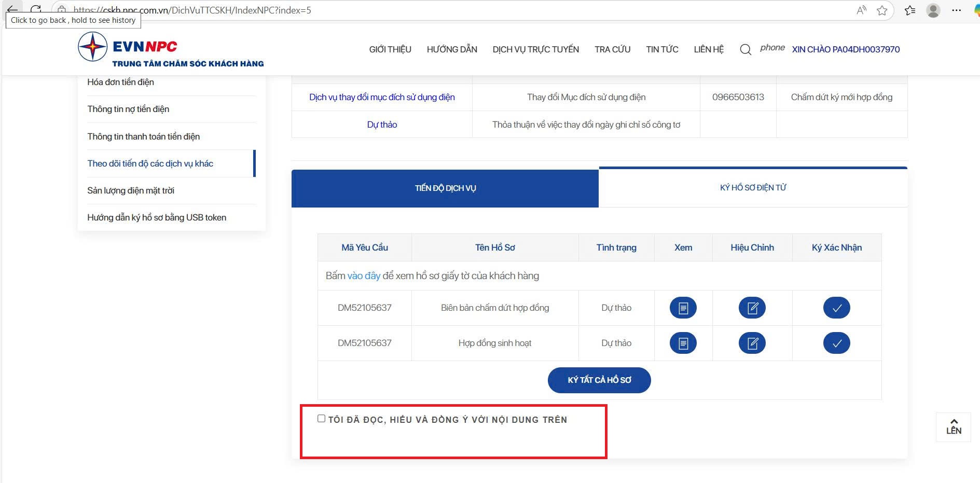Open Sản lượng điện mặt trời in sidebar

[131, 190]
